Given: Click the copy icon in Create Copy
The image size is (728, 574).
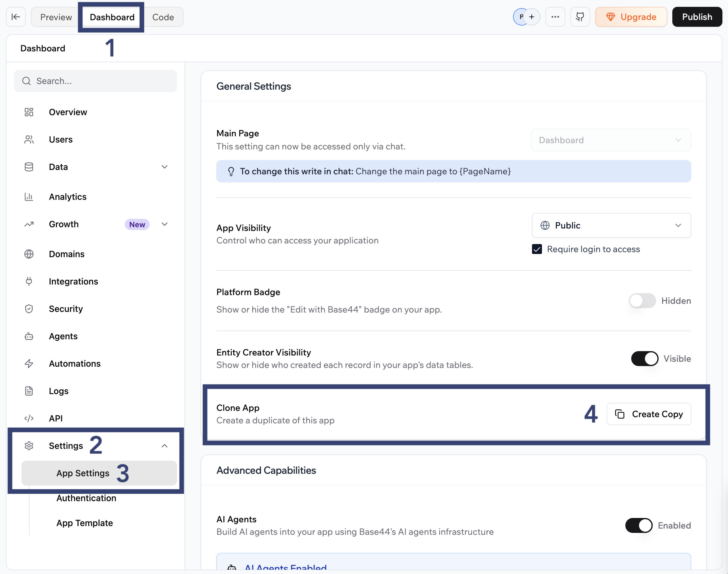Looking at the screenshot, I should coord(619,414).
